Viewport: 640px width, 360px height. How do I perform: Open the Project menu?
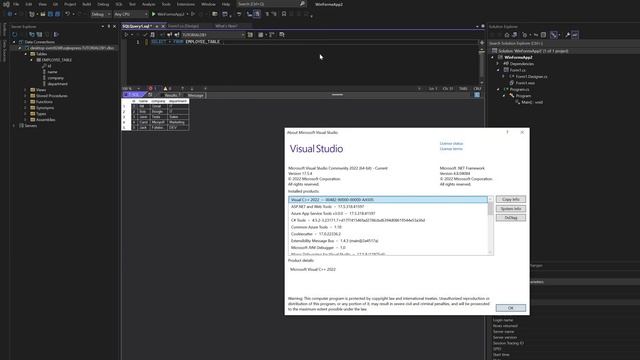pyautogui.click(x=70, y=4)
